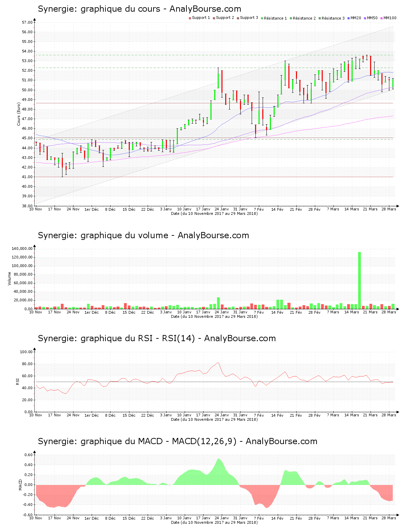Click '24 Janv' date on price chart axis
Image resolution: width=412 pixels, height=532 pixels.
(x=221, y=209)
